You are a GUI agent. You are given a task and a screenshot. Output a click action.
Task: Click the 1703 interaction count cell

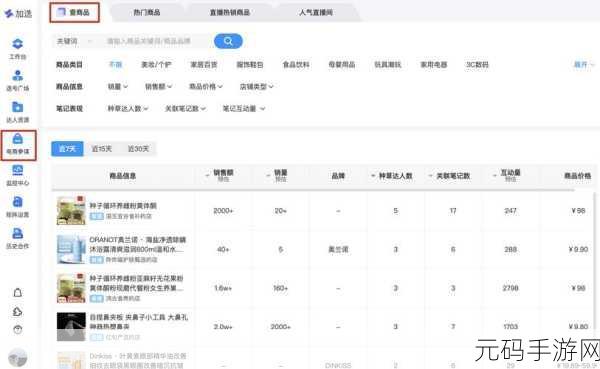tap(510, 327)
